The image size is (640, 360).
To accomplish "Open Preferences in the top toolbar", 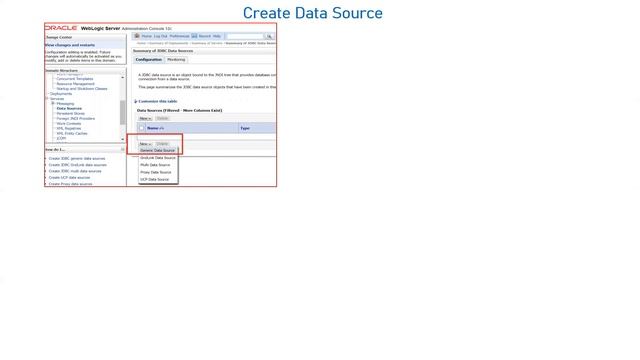I will click(179, 36).
